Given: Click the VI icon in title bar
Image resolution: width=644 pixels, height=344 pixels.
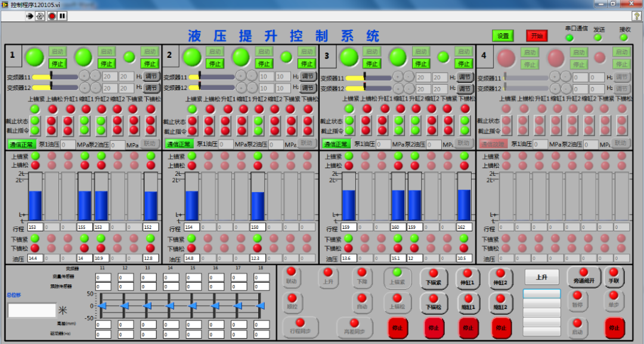Looking at the screenshot, I should 5,4.
